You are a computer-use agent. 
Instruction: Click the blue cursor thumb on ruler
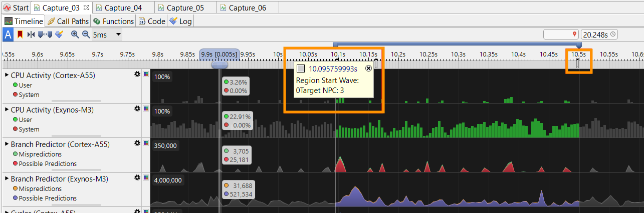(220, 64)
